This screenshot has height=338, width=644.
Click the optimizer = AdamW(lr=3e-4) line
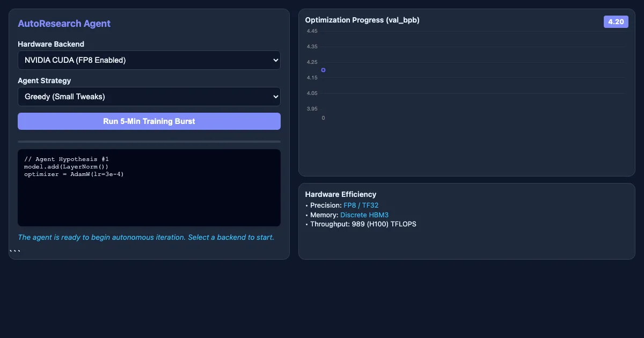pyautogui.click(x=74, y=174)
